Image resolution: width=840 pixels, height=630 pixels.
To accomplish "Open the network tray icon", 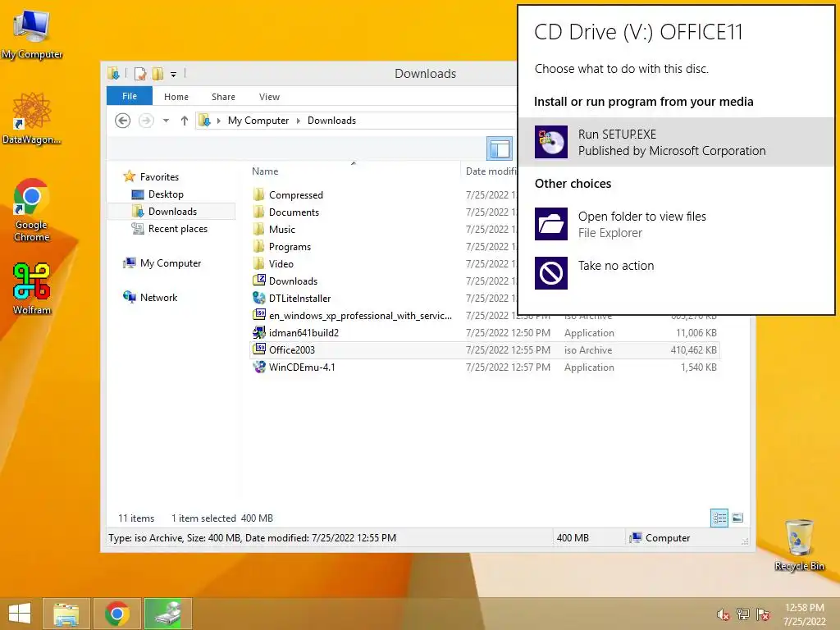I will click(x=743, y=614).
